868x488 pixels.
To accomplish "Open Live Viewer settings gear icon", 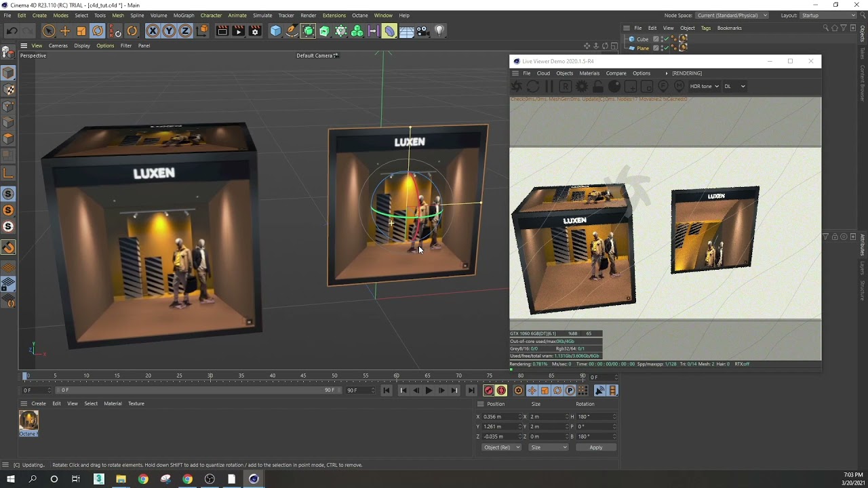I will pyautogui.click(x=582, y=86).
